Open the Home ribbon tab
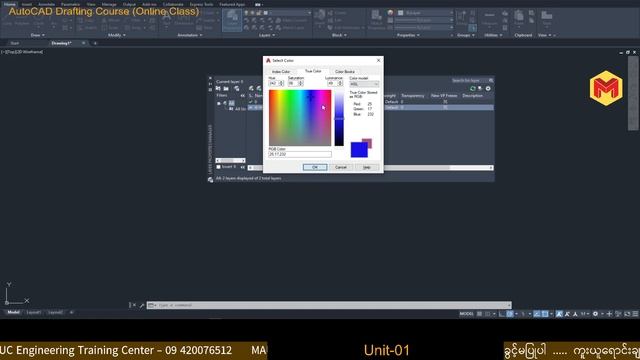640x360 pixels. click(9, 4)
